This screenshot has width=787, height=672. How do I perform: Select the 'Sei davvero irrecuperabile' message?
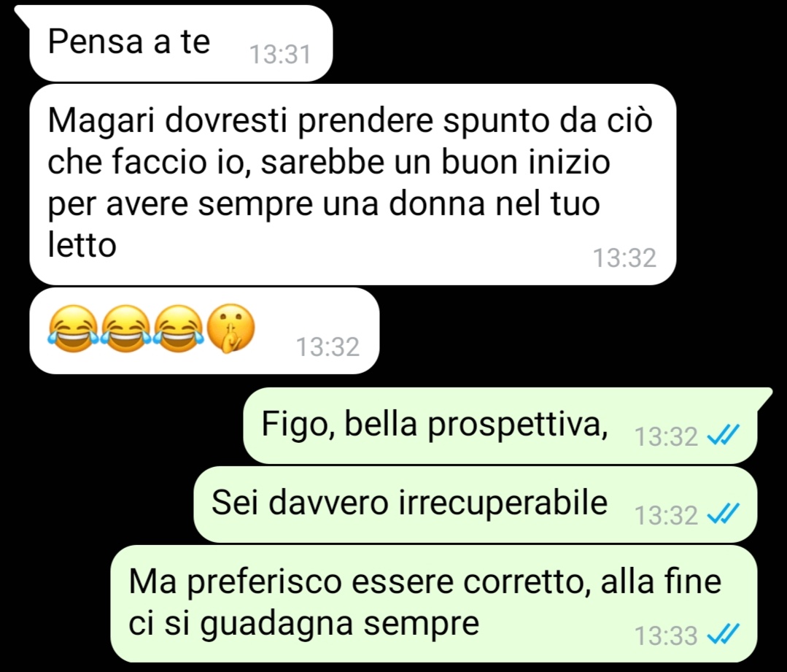[476, 504]
